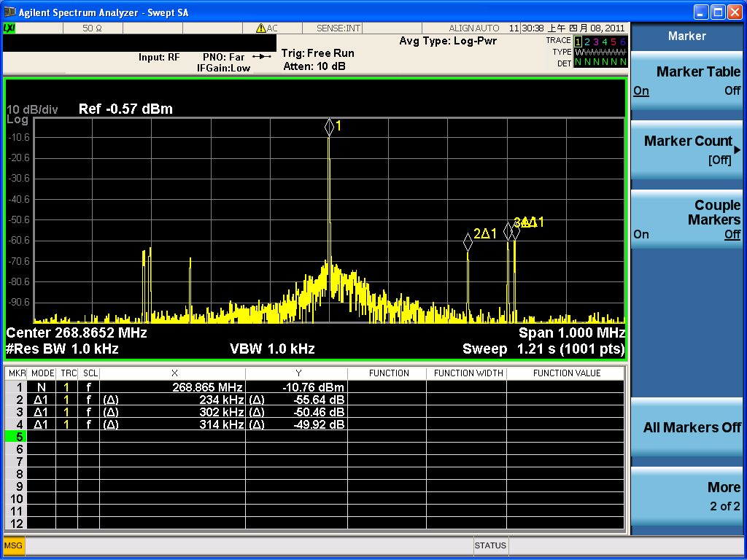This screenshot has width=747, height=560.
Task: Click the Marker menu title
Action: tap(687, 36)
